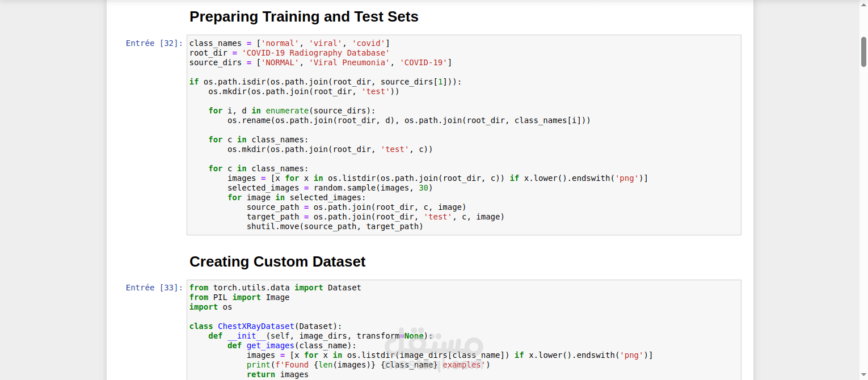Click inside the class_names definition line
The height and width of the screenshot is (380, 868).
pyautogui.click(x=289, y=43)
